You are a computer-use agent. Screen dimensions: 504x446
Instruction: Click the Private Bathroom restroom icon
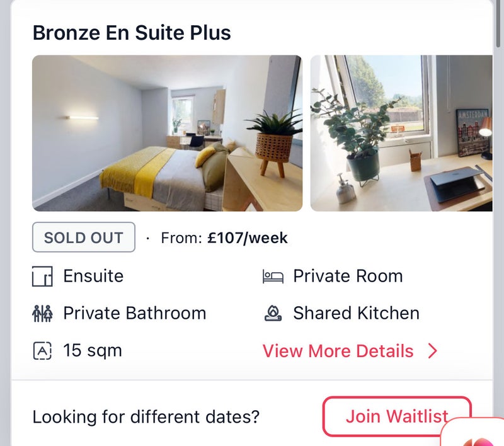(x=42, y=313)
